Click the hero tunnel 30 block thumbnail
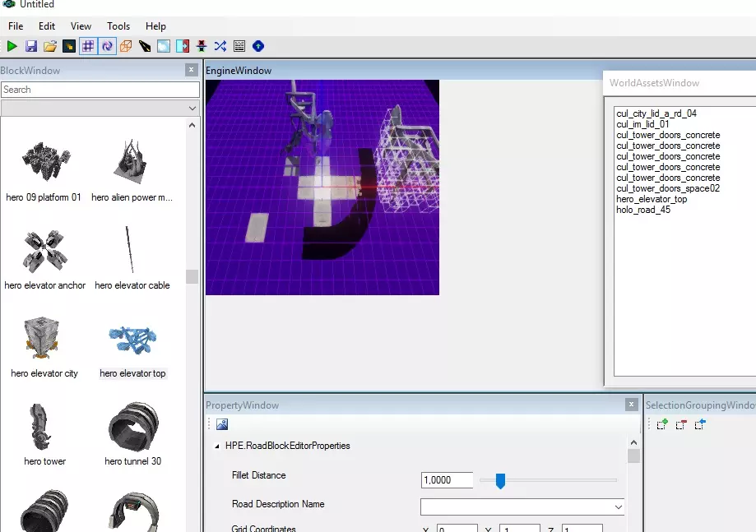This screenshot has height=532, width=756. [132, 426]
